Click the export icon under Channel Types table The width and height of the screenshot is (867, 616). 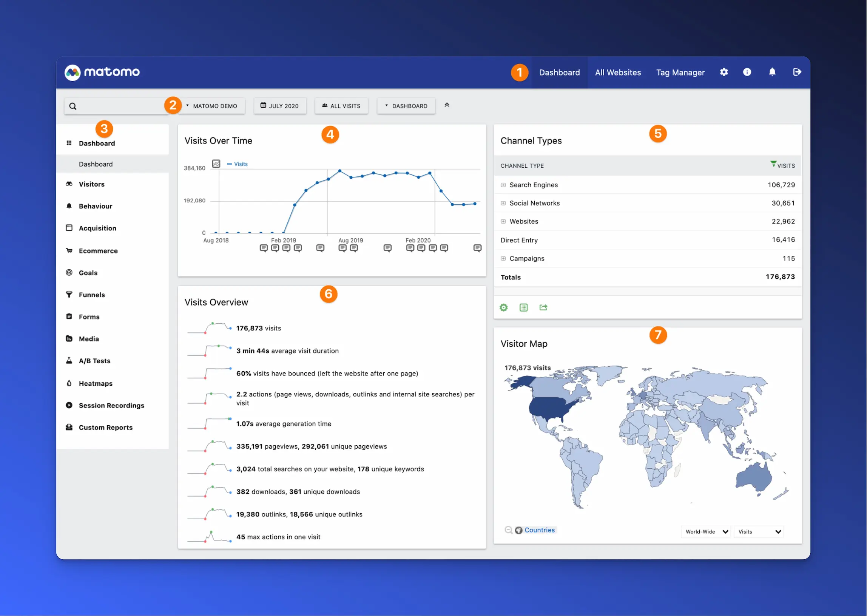coord(543,307)
